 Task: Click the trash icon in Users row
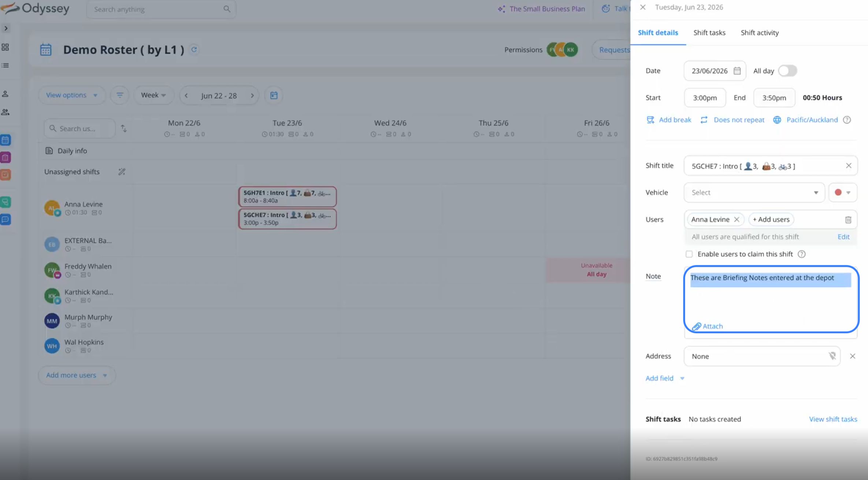(848, 220)
